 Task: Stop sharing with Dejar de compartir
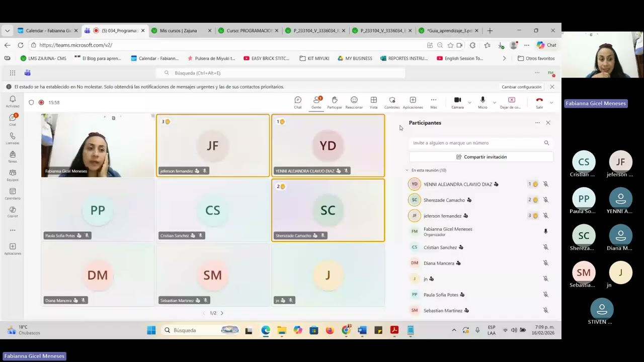pyautogui.click(x=511, y=103)
